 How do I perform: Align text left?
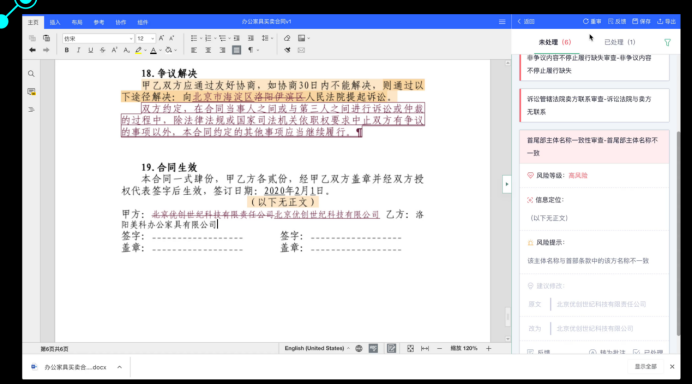point(194,50)
